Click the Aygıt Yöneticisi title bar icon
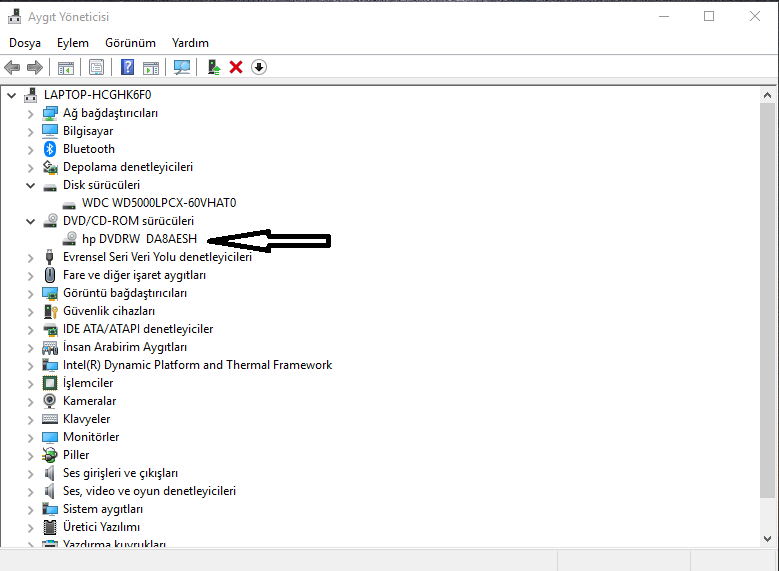 pos(14,16)
